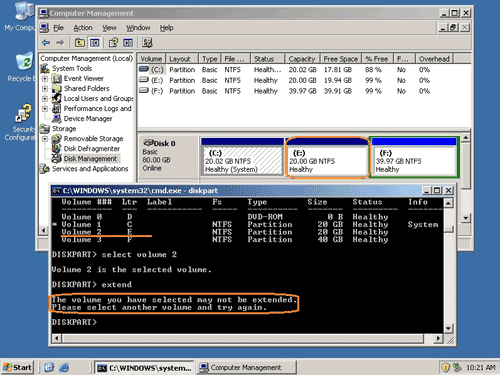Switch to the C:\WINDOWS\system... taskbar button
The height and width of the screenshot is (375, 500).
144,367
